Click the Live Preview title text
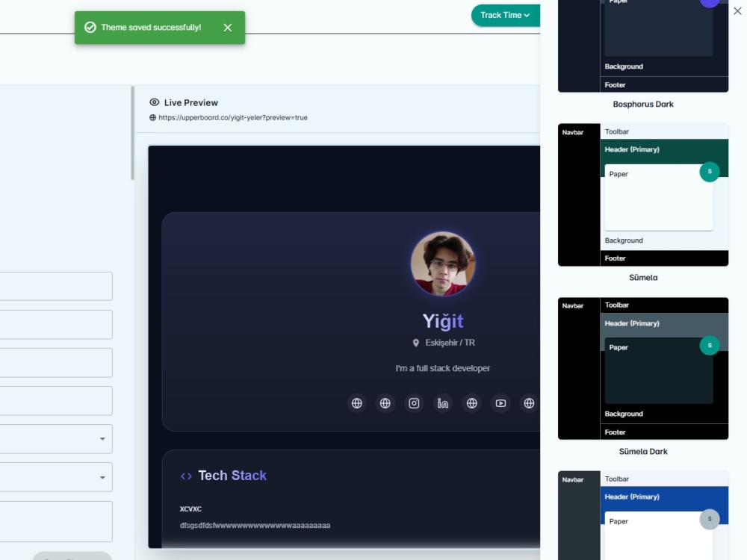 point(191,103)
